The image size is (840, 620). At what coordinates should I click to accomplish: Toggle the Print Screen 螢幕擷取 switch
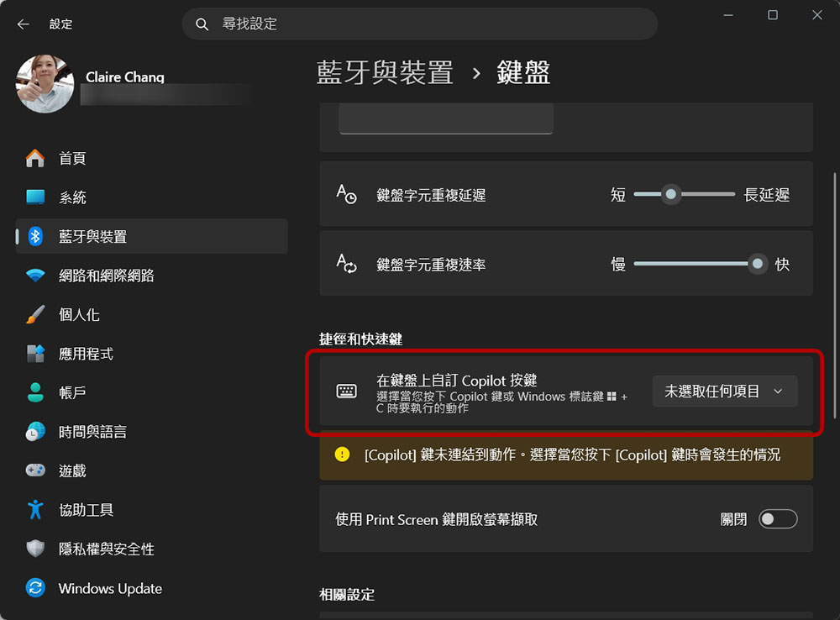778,518
